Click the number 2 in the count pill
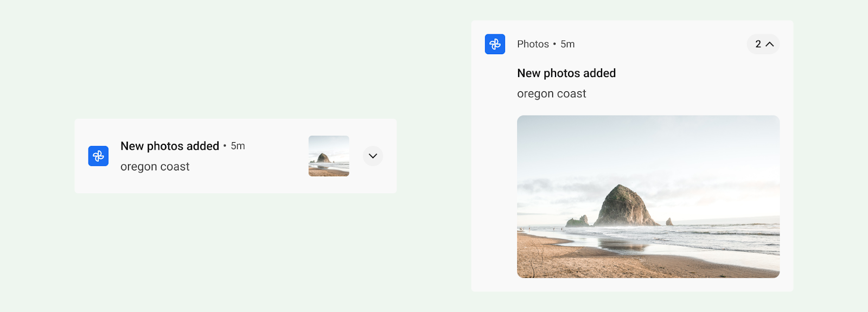Image resolution: width=868 pixels, height=312 pixels. click(x=758, y=44)
